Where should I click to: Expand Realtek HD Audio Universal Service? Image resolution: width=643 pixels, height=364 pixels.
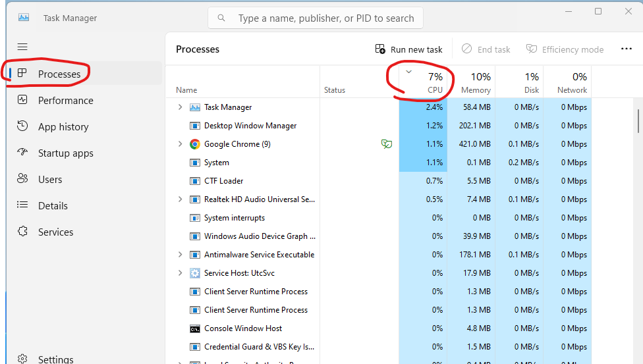click(x=180, y=199)
